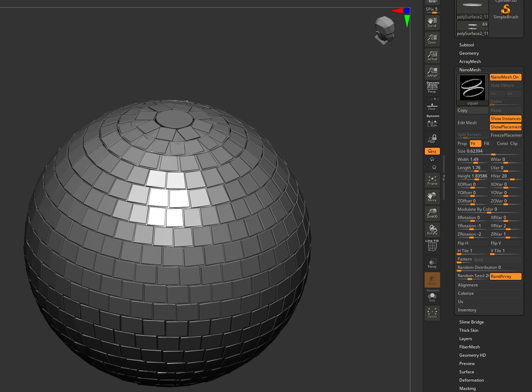Toggle Persp perspective view

click(x=432, y=88)
